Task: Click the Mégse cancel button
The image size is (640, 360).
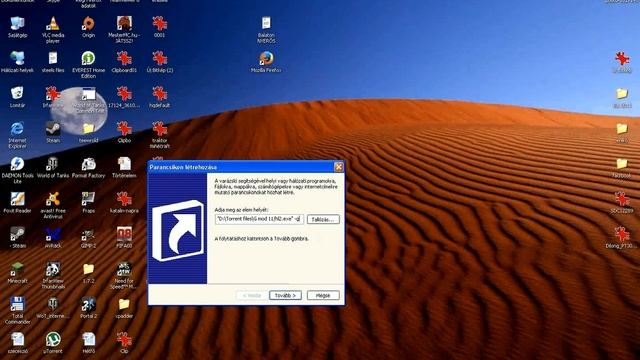Action: click(x=323, y=295)
